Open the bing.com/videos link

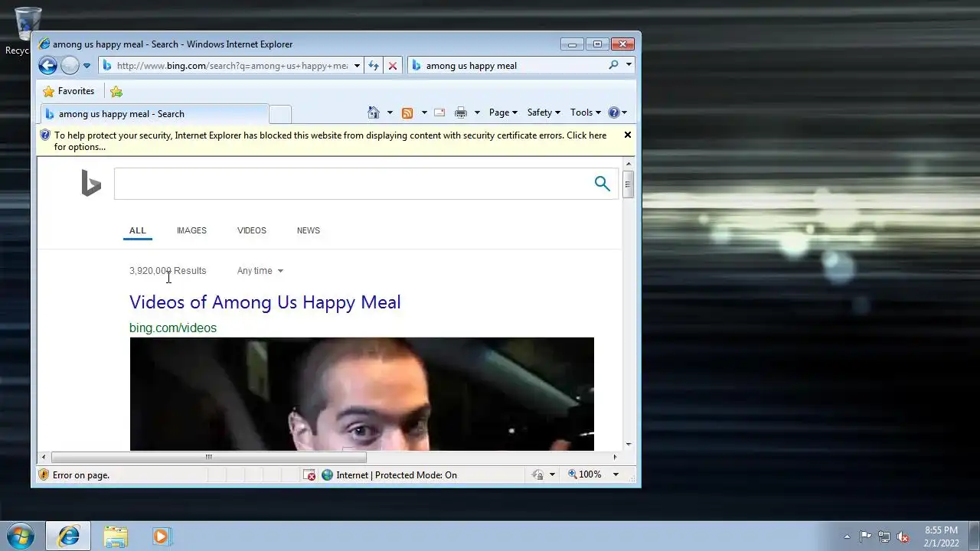tap(173, 328)
